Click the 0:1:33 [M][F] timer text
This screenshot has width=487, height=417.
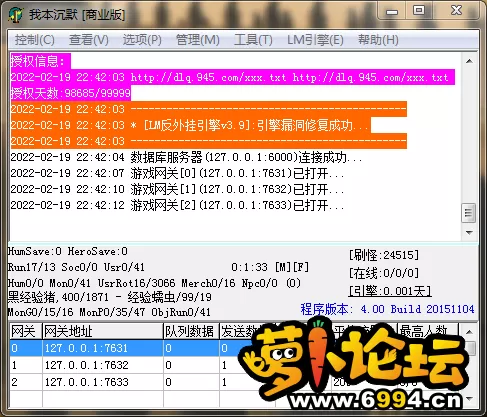coord(270,267)
